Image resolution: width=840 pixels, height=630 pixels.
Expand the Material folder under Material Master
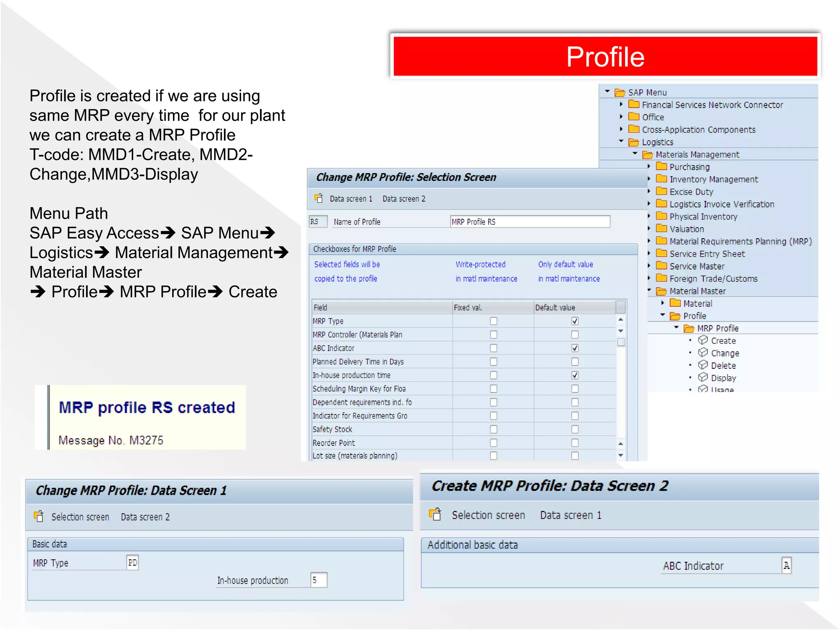663,303
